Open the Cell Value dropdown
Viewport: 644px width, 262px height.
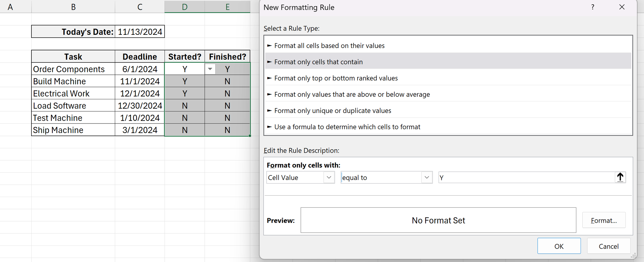click(x=329, y=177)
